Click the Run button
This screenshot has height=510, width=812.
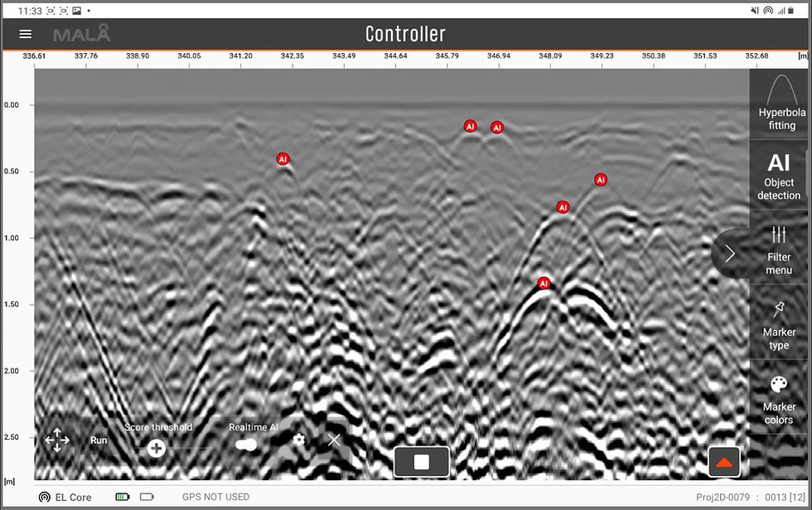tap(99, 440)
